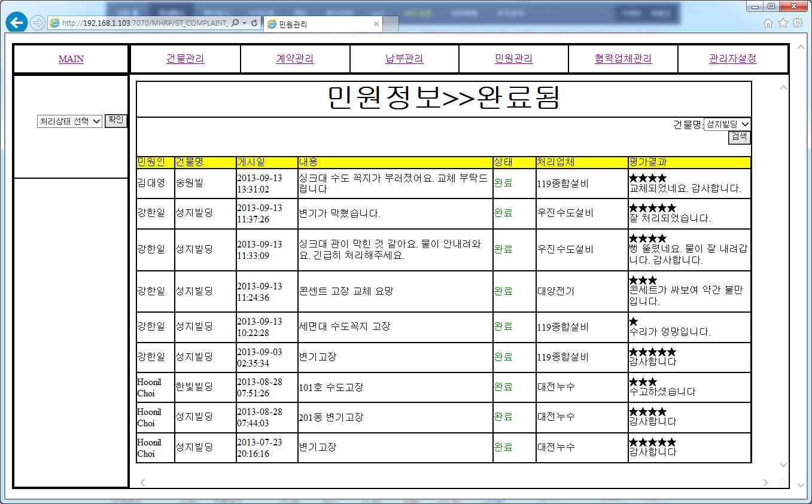
Task: Click the 검색 button
Action: click(740, 137)
